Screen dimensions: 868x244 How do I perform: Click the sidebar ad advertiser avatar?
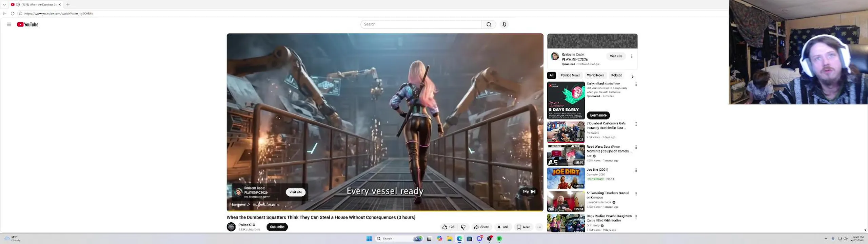pos(555,56)
